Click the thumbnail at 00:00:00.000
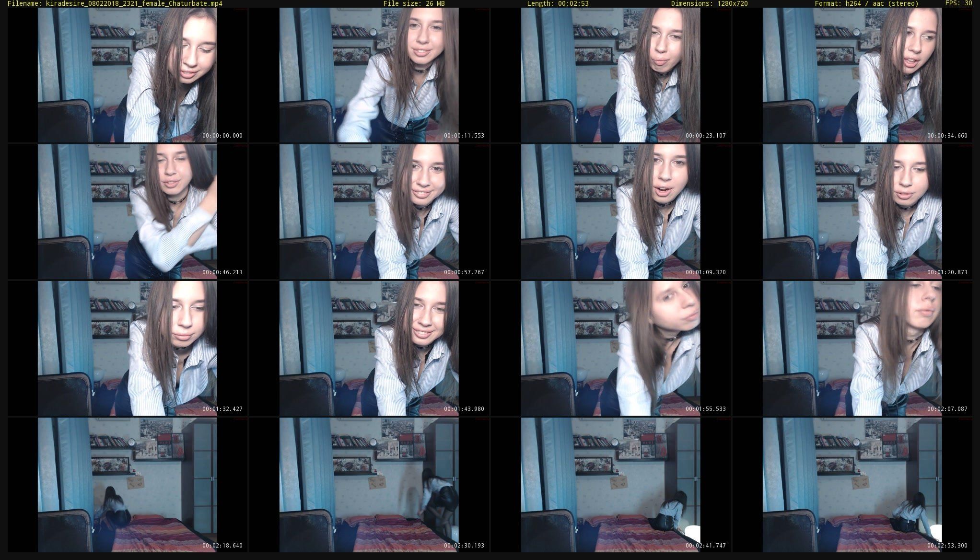 tap(128, 75)
